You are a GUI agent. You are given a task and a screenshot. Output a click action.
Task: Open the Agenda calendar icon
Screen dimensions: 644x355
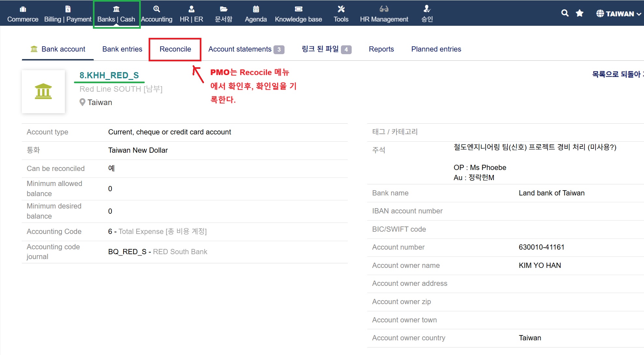256,9
